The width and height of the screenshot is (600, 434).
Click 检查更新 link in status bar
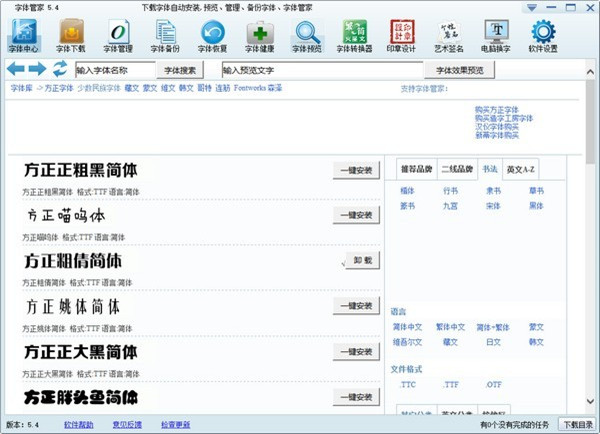coord(176,424)
